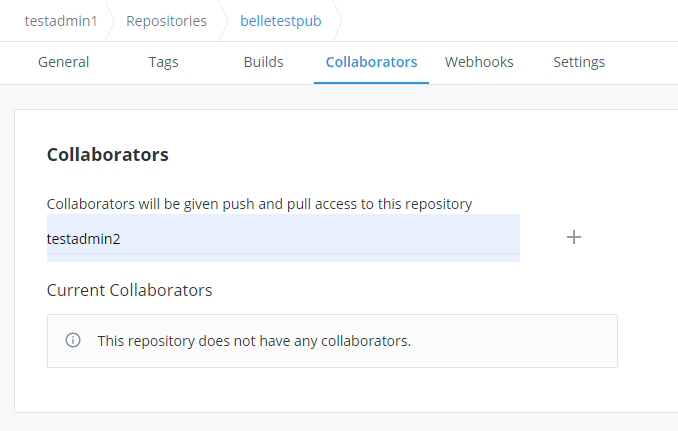This screenshot has width=678, height=431.
Task: Select the Collaborators tab
Action: (371, 62)
